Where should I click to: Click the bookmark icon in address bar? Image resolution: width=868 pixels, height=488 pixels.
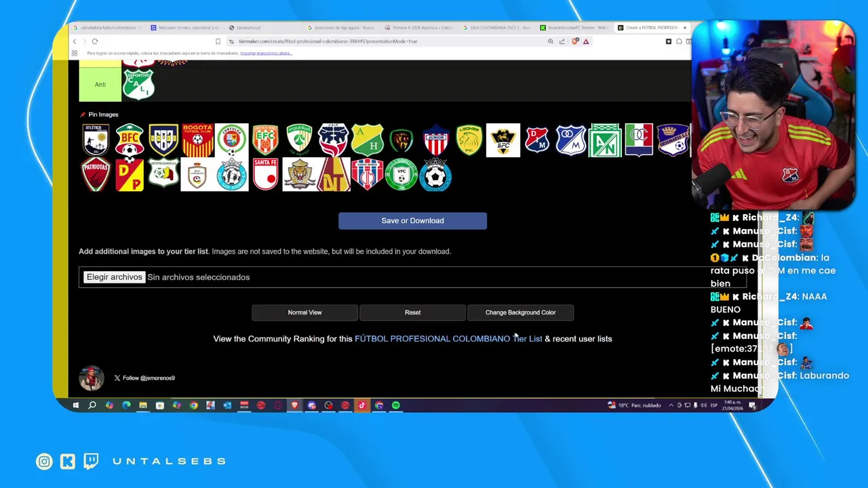[x=218, y=41]
